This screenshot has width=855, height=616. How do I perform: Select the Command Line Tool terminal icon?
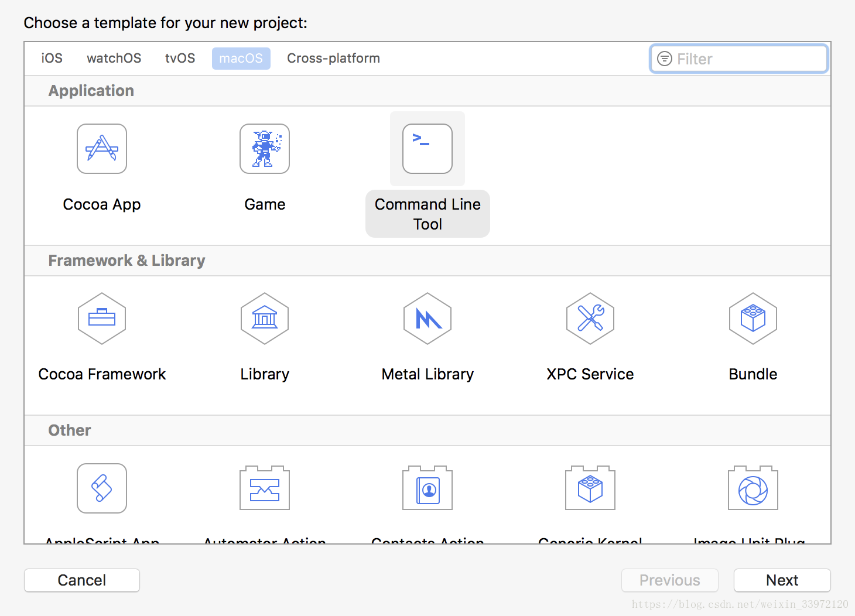pos(427,149)
